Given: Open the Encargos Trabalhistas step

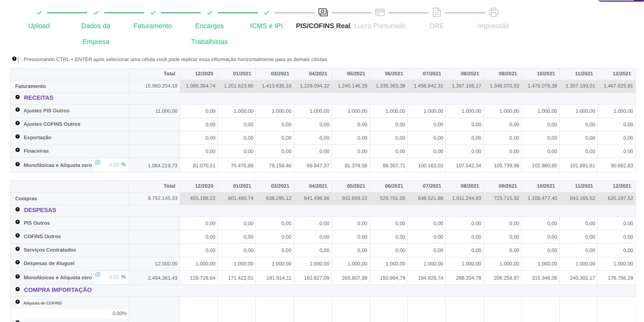Looking at the screenshot, I should pos(209,33).
